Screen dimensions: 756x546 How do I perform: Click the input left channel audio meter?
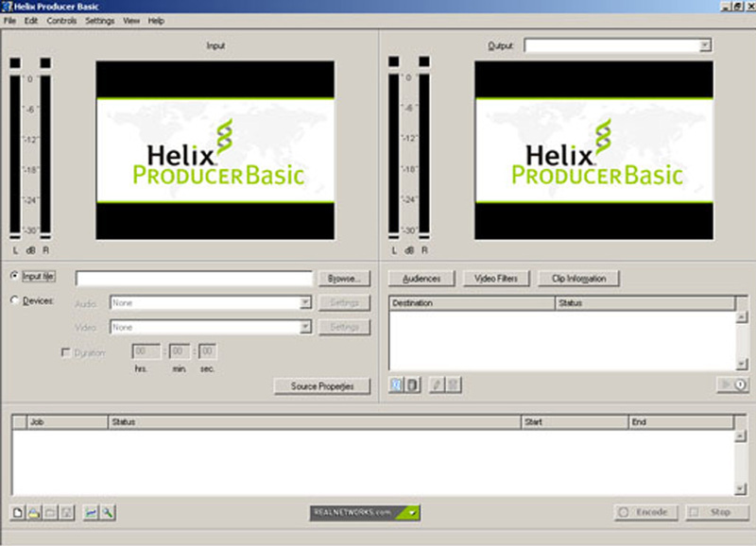(15, 148)
